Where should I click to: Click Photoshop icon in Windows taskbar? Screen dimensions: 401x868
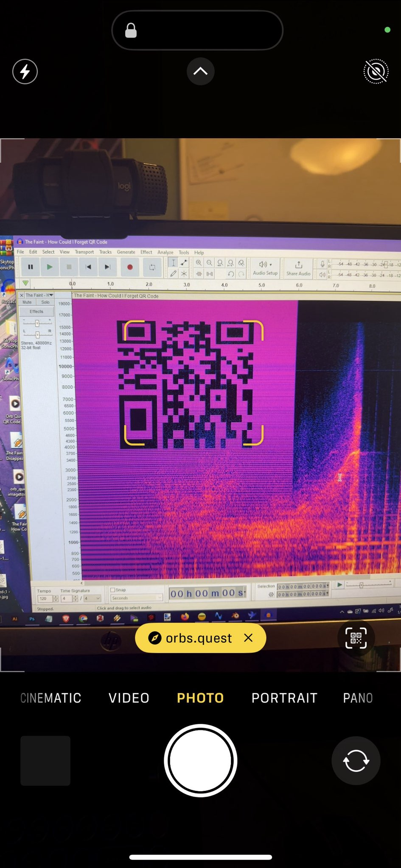tap(32, 619)
